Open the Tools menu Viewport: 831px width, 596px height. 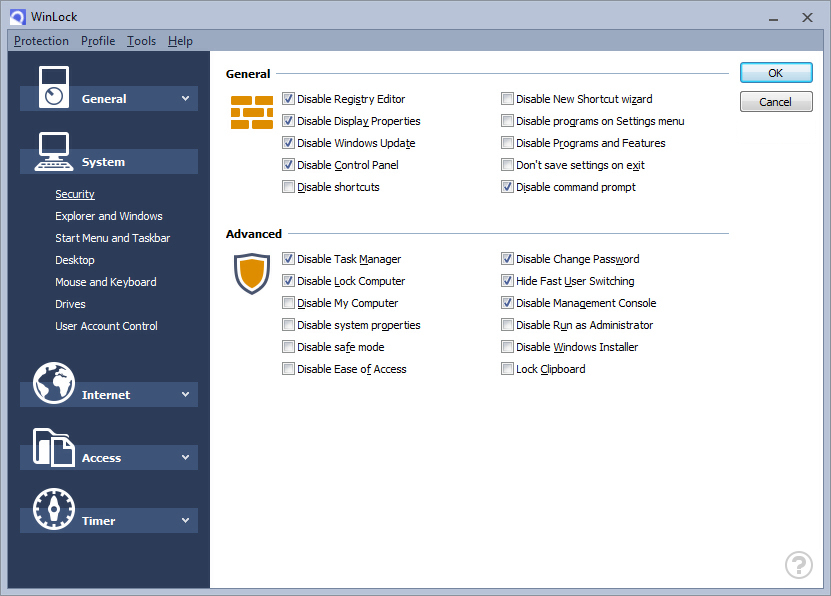(x=141, y=41)
